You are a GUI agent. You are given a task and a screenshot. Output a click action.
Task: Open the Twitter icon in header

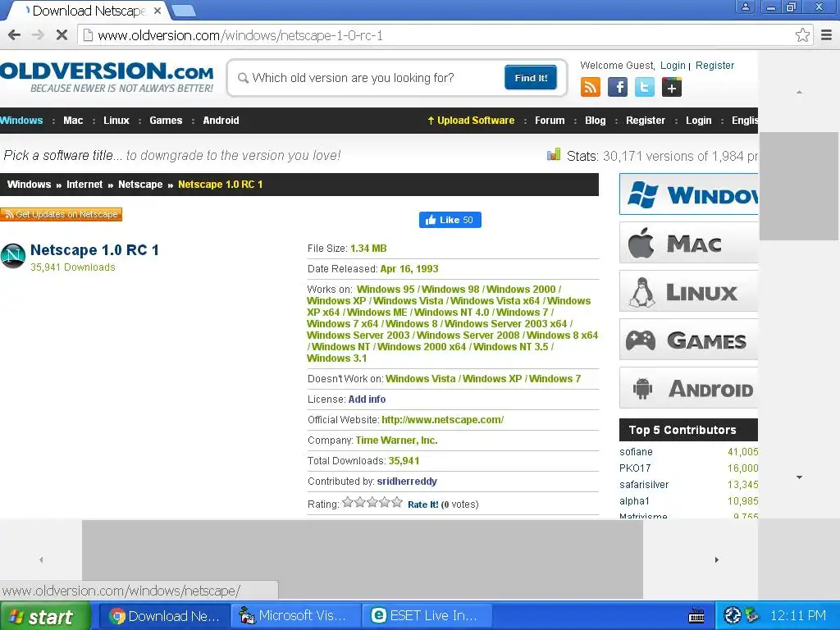(645, 87)
